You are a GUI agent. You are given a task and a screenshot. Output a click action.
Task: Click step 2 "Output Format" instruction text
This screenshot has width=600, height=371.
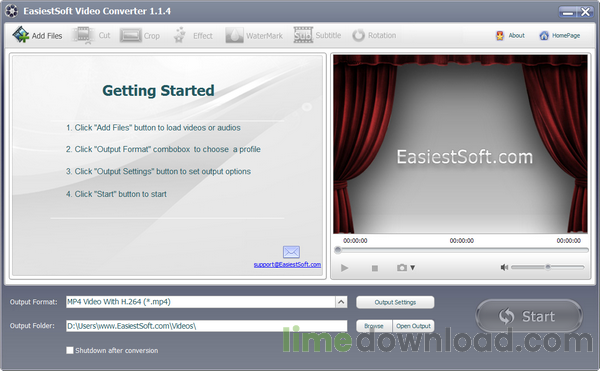click(x=163, y=149)
